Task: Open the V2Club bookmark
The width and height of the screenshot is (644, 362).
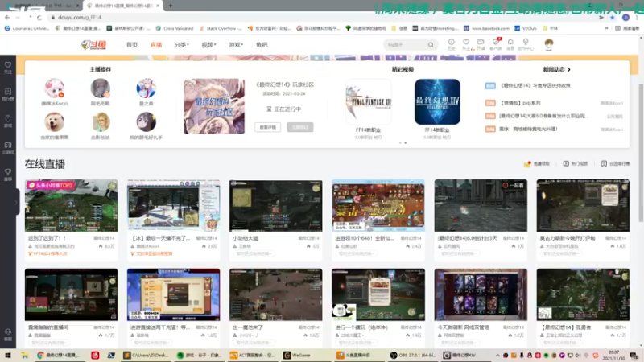Action: pos(526,28)
